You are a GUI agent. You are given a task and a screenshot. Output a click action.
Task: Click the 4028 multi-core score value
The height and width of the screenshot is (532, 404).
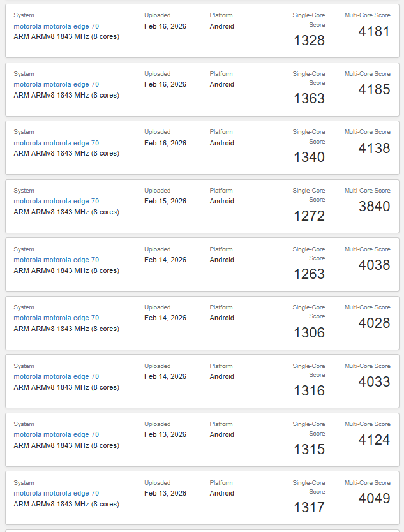pos(374,323)
